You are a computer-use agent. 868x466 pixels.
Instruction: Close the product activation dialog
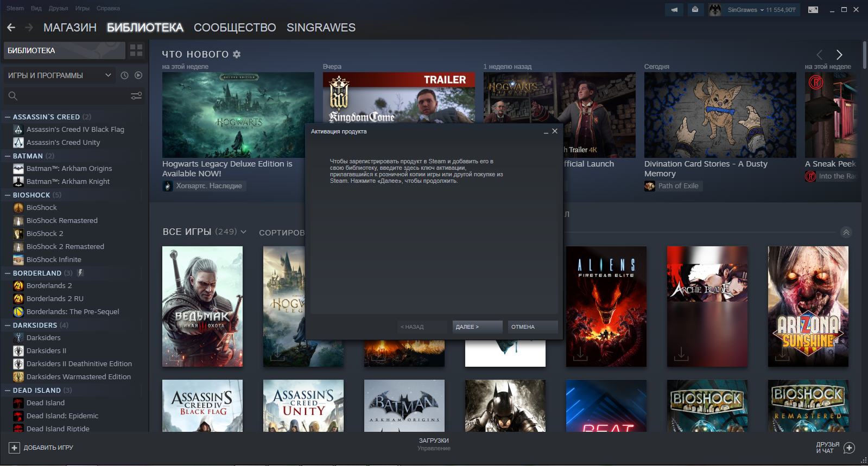point(555,131)
